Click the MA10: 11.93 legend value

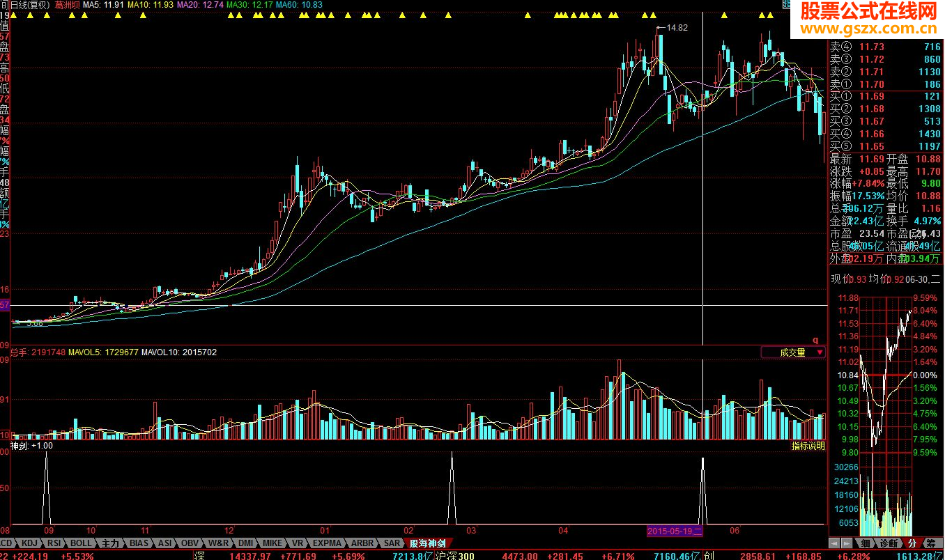tap(151, 4)
